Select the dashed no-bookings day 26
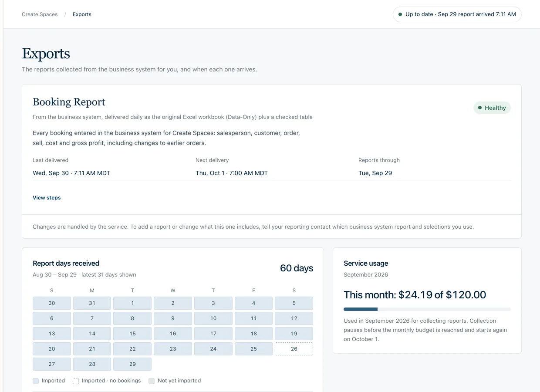Screen dimensions: 540x392 [x=294, y=349]
